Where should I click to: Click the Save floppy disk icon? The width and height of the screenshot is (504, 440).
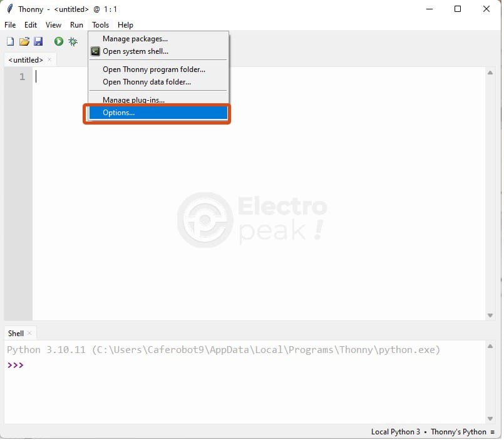(38, 42)
